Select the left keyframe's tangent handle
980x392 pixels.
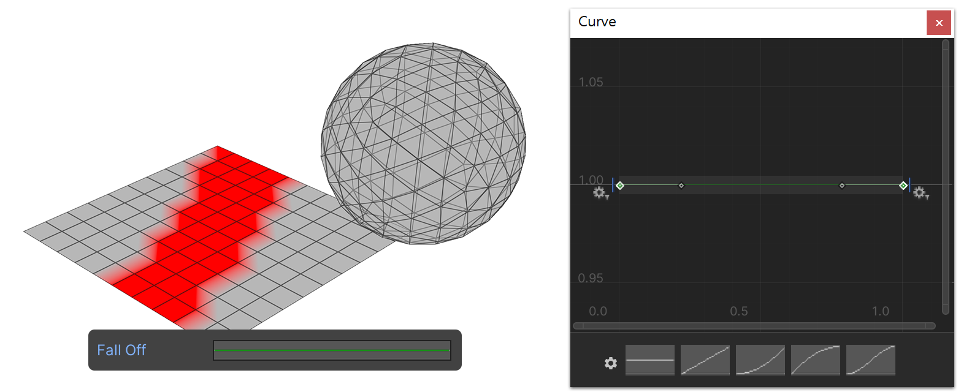click(681, 186)
